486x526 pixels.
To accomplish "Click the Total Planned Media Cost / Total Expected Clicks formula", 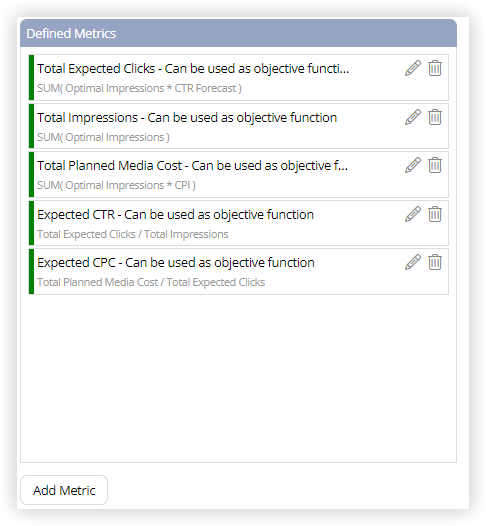I will [151, 282].
